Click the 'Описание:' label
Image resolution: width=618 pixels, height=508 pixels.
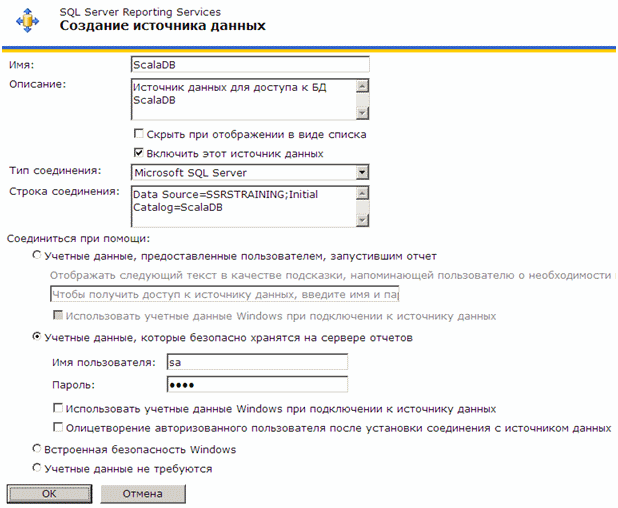point(37,84)
